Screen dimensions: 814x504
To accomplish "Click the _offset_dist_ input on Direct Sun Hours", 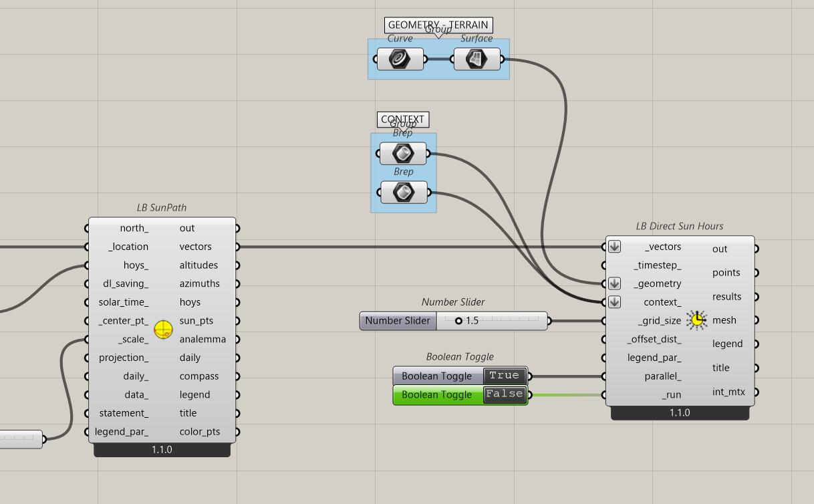I will coord(654,339).
